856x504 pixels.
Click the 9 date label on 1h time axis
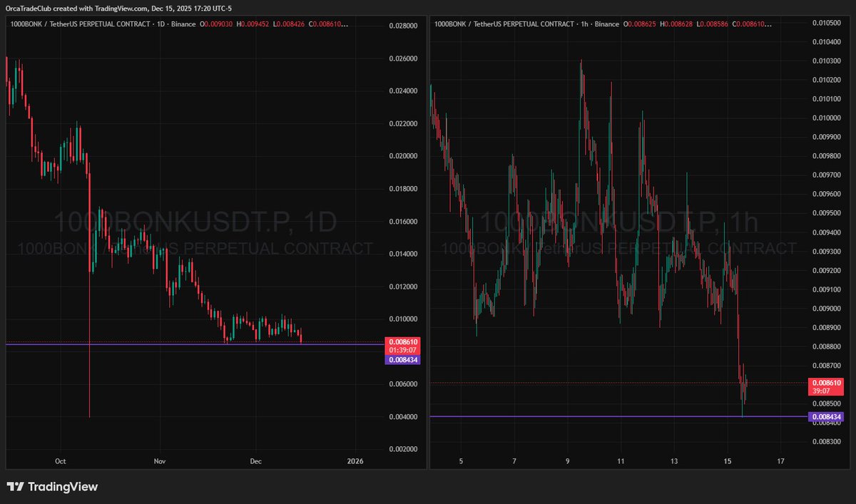coord(568,461)
